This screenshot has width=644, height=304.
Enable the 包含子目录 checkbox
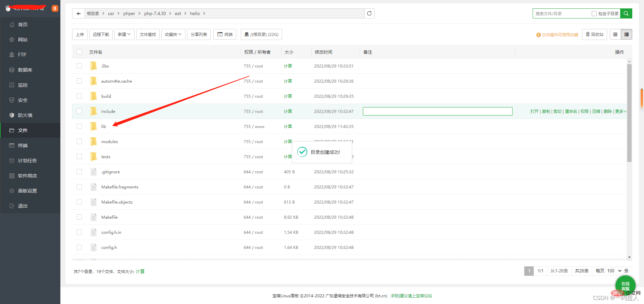pos(594,13)
